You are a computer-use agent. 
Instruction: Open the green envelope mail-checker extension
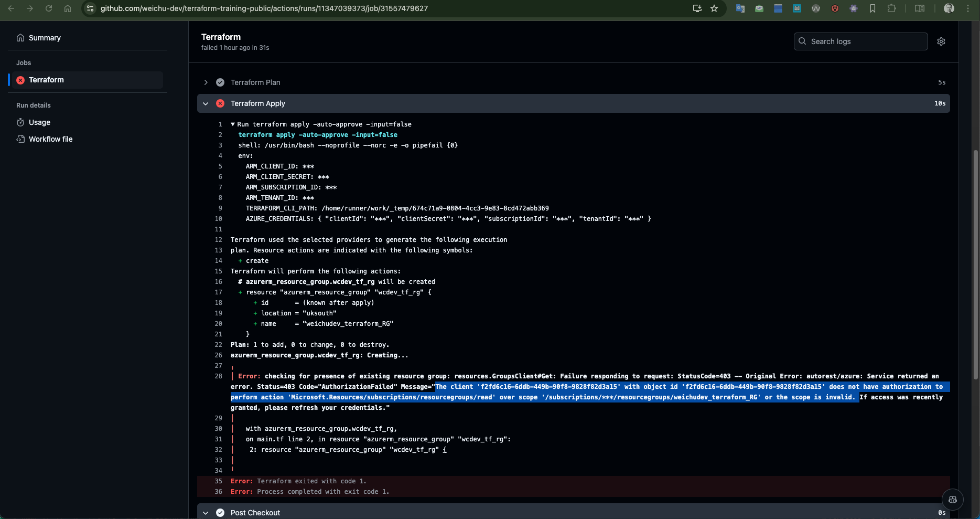pyautogui.click(x=759, y=8)
